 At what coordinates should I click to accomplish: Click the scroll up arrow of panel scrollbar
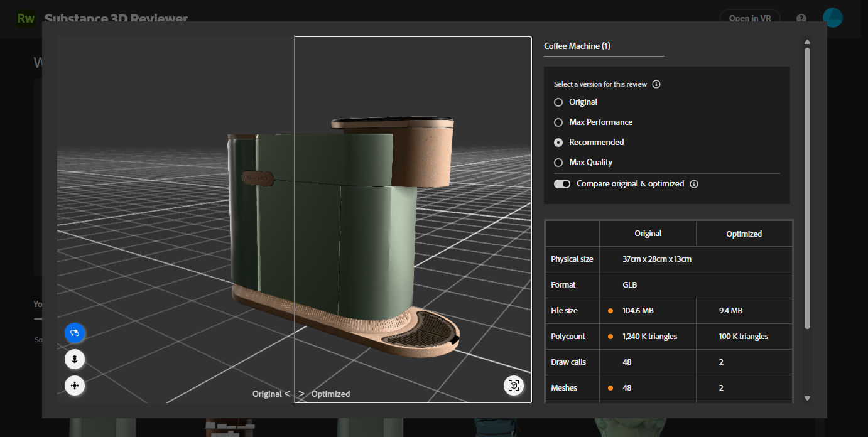click(x=808, y=42)
